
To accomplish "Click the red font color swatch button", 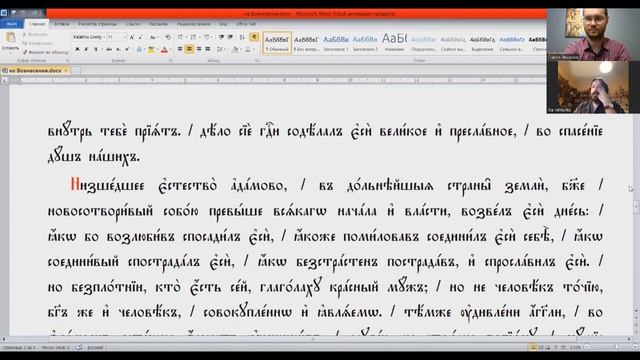I will [164, 49].
